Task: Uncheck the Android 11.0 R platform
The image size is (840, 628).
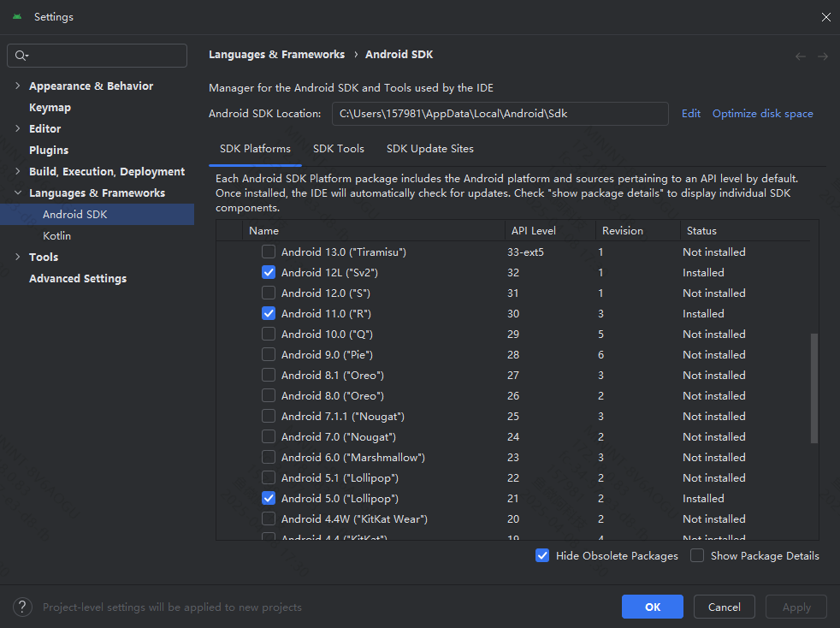Action: [x=269, y=314]
